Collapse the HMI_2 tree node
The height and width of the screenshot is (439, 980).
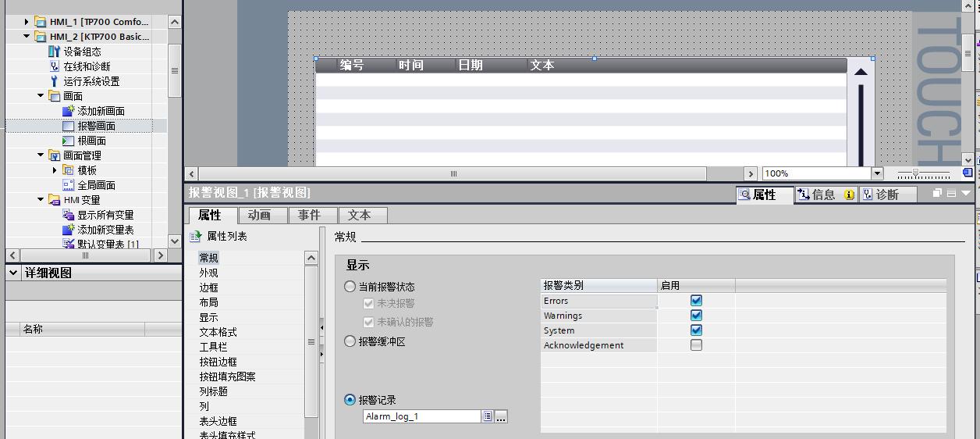27,37
